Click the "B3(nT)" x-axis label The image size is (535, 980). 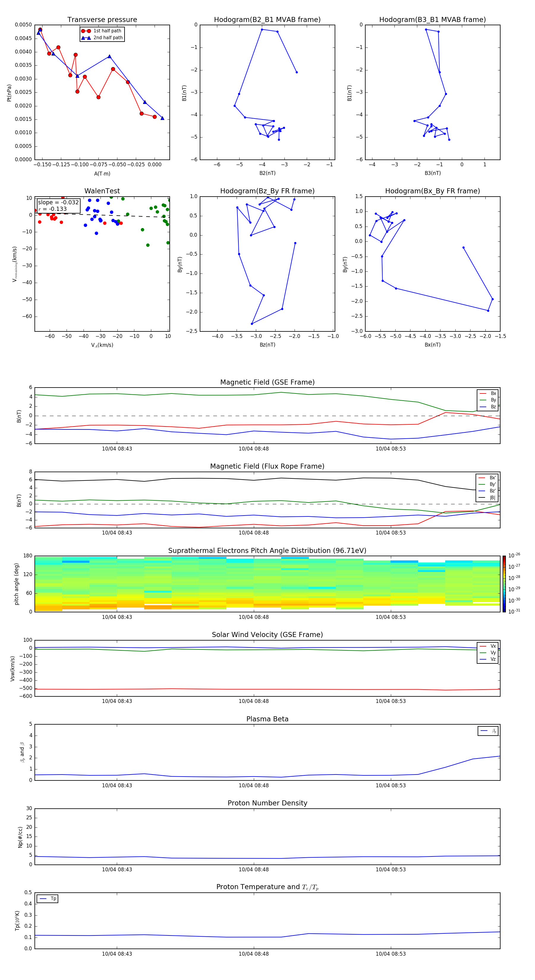tap(432, 173)
